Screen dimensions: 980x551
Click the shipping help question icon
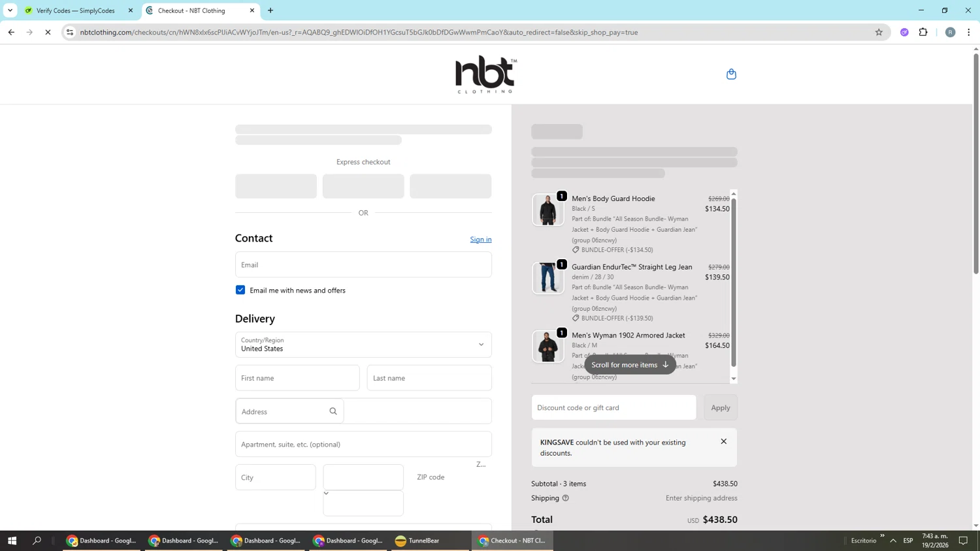(566, 498)
